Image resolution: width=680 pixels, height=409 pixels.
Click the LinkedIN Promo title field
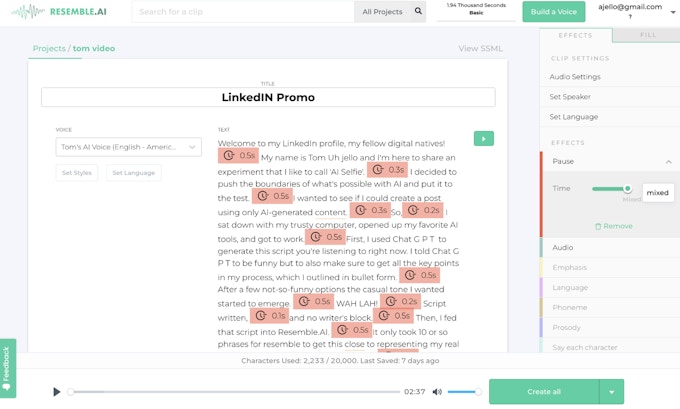pyautogui.click(x=268, y=97)
